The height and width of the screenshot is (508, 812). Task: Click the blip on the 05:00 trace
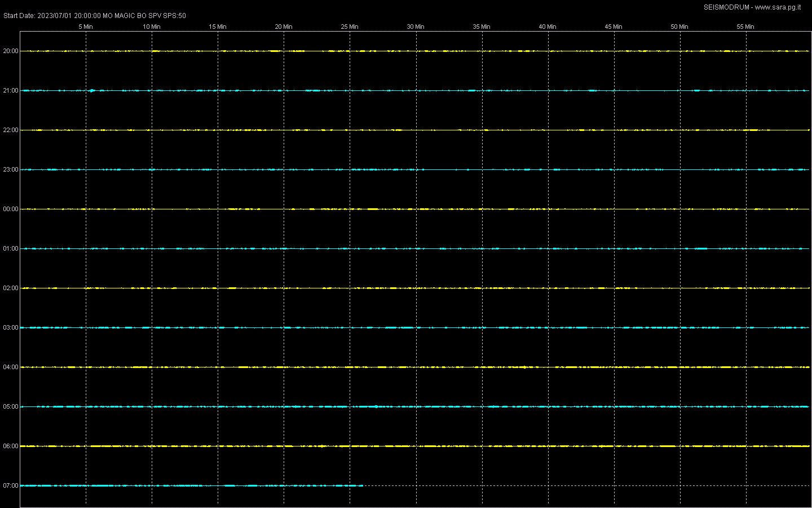pos(376,406)
